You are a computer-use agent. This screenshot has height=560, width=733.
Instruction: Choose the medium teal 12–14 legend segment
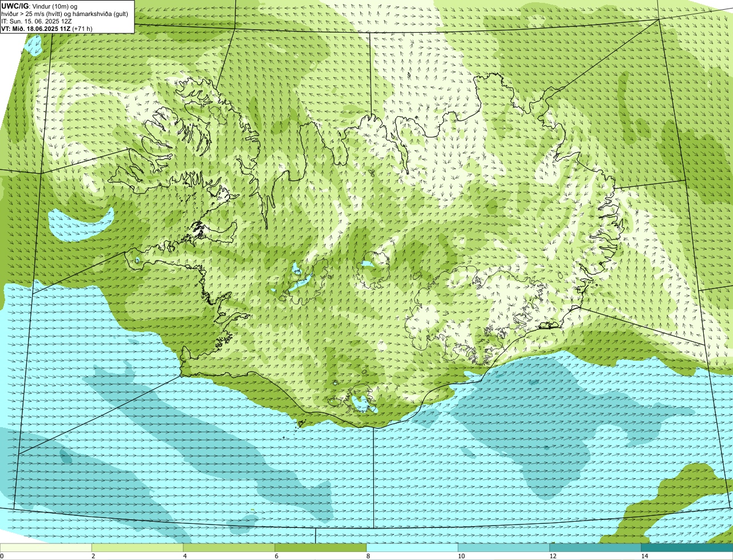point(596,547)
